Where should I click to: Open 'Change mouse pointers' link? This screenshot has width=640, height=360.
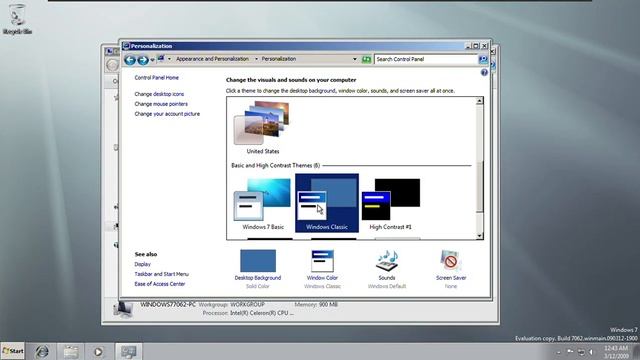(x=161, y=104)
